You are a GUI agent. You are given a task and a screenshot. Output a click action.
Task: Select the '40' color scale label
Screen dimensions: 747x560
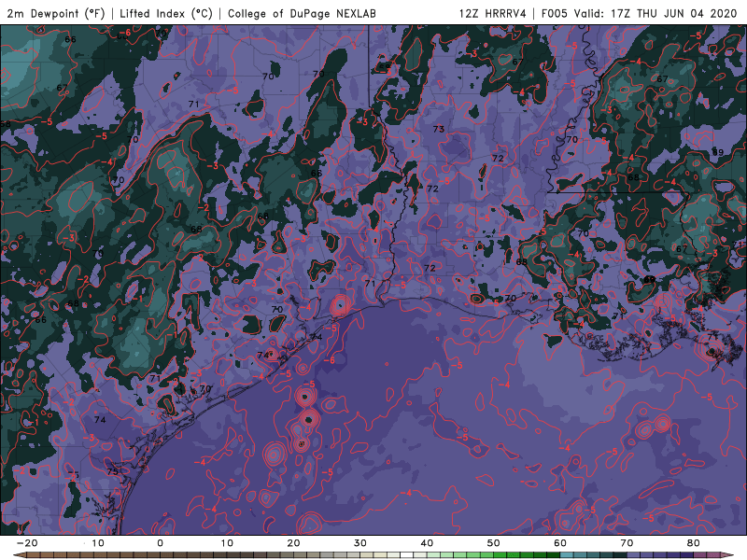coord(427,543)
